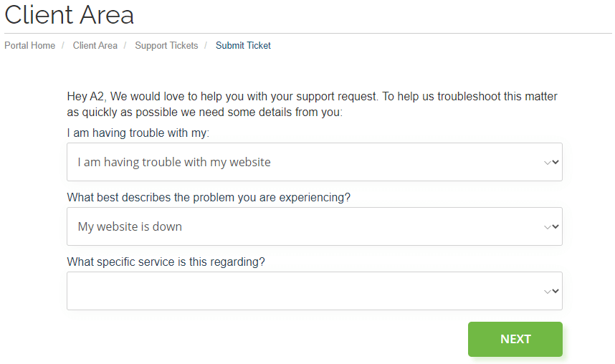Open the Client Area breadcrumb link
This screenshot has width=615, height=364.
pos(95,45)
